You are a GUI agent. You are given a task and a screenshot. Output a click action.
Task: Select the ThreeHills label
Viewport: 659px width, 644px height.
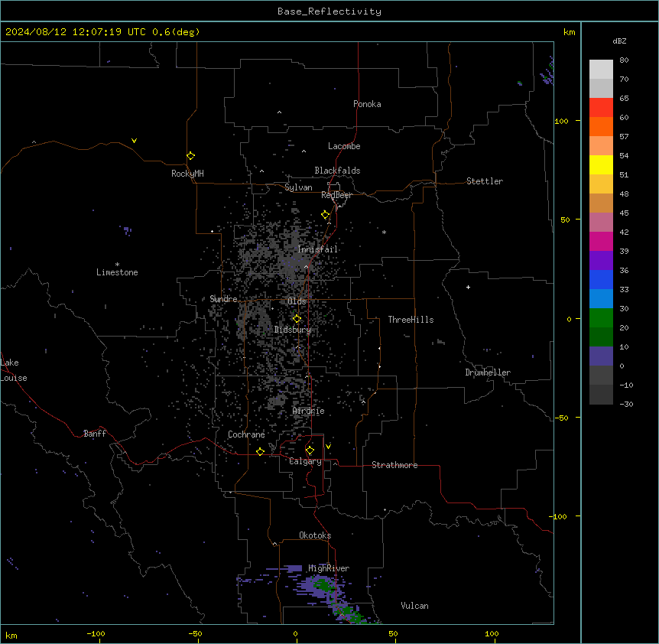click(411, 320)
